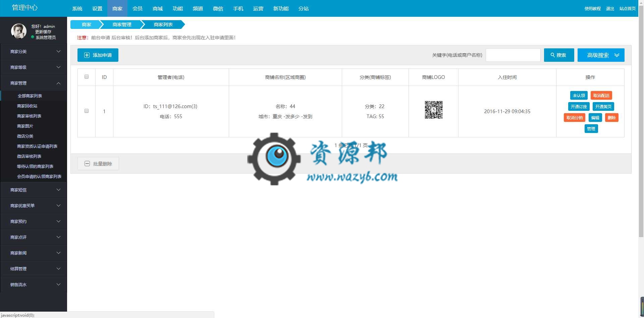
Task: Expand the 商家预约 sidebar section
Action: [x=34, y=221]
